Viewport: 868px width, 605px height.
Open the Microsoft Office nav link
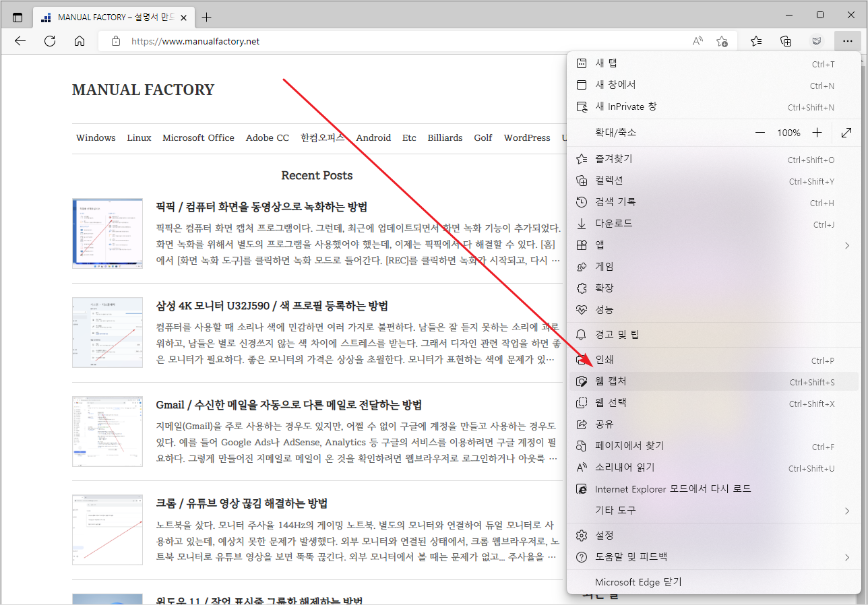tap(198, 137)
